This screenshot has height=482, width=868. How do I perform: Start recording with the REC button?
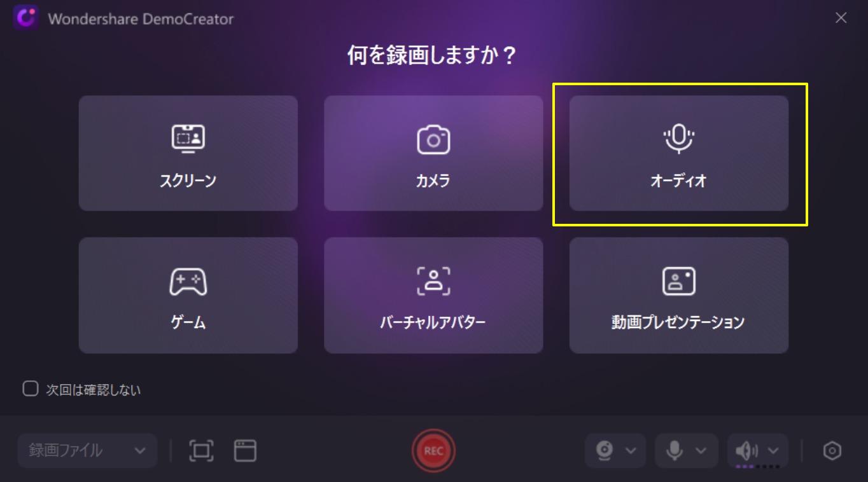433,451
